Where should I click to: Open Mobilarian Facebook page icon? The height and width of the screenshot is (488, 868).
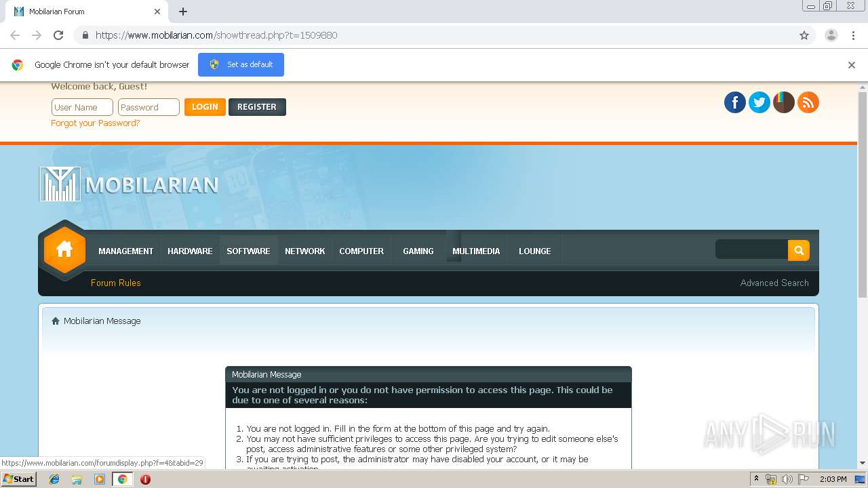tap(735, 102)
